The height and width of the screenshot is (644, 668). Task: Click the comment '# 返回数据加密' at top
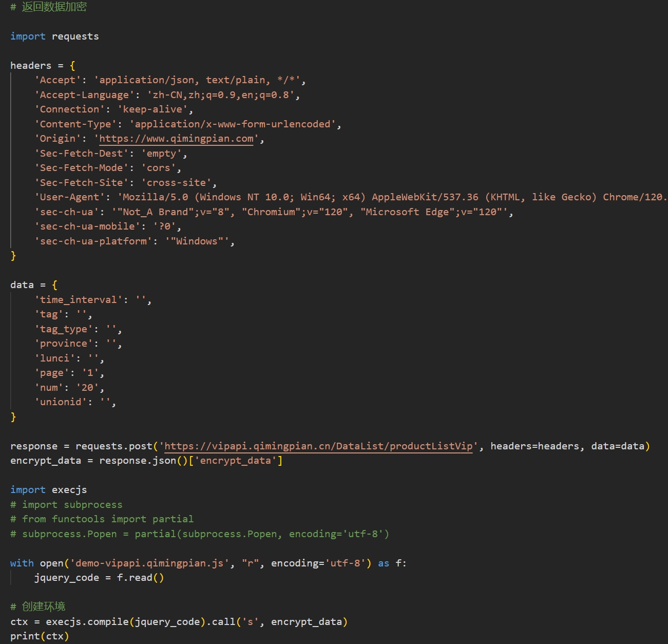48,7
